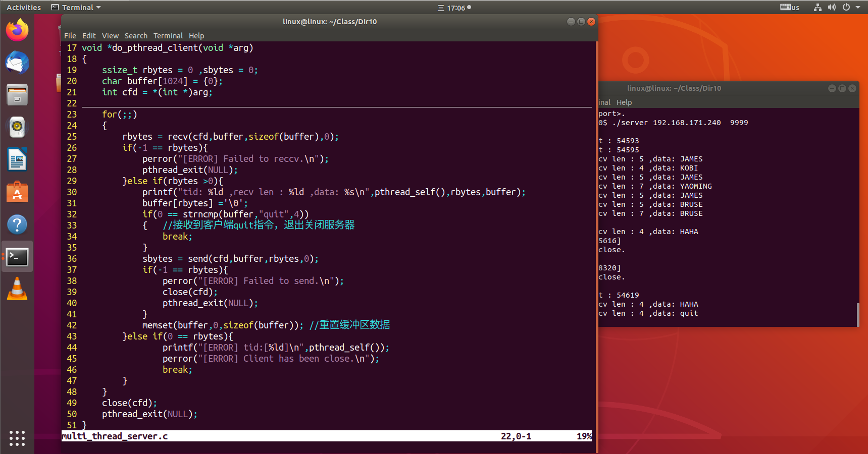Open Help menu in background terminal
This screenshot has width=868, height=454.
point(624,102)
